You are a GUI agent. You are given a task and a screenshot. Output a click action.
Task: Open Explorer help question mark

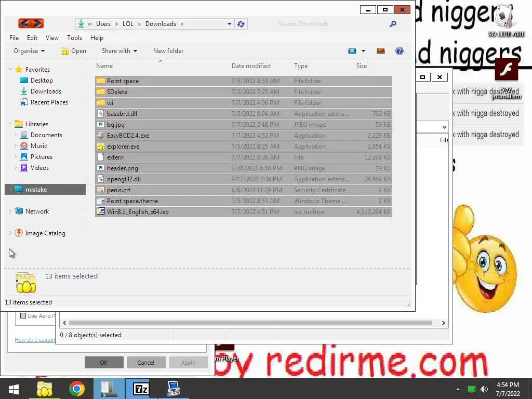click(x=400, y=51)
